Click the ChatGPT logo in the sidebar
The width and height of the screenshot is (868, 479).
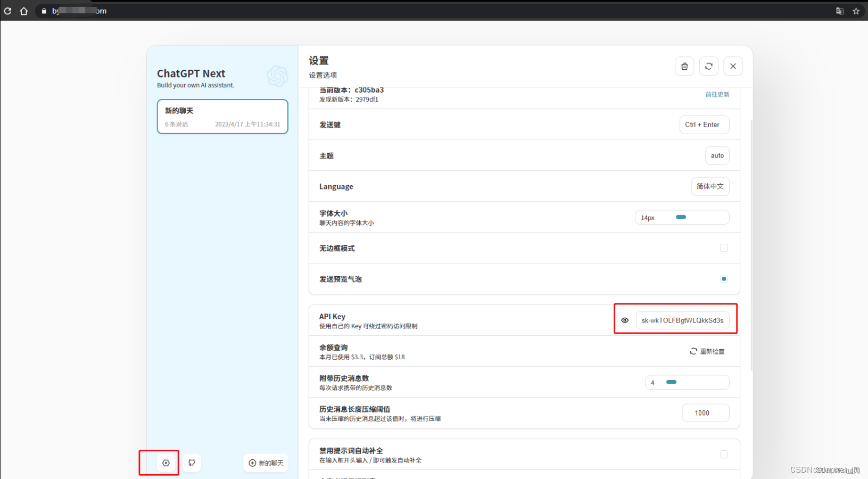pos(277,76)
